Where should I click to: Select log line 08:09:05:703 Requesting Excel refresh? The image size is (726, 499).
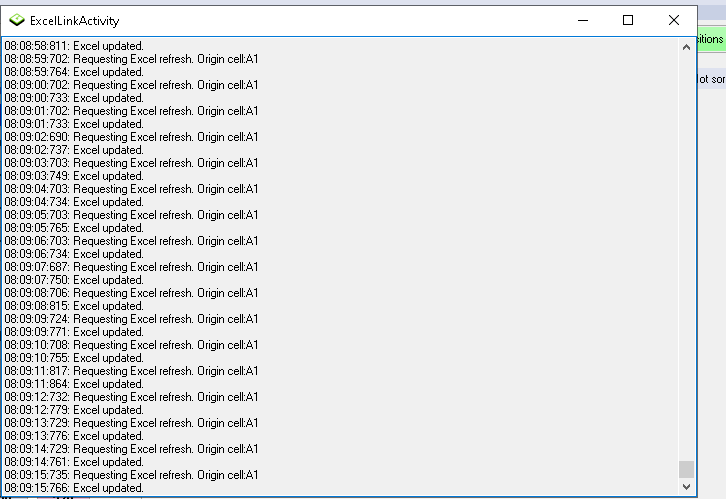pyautogui.click(x=131, y=214)
